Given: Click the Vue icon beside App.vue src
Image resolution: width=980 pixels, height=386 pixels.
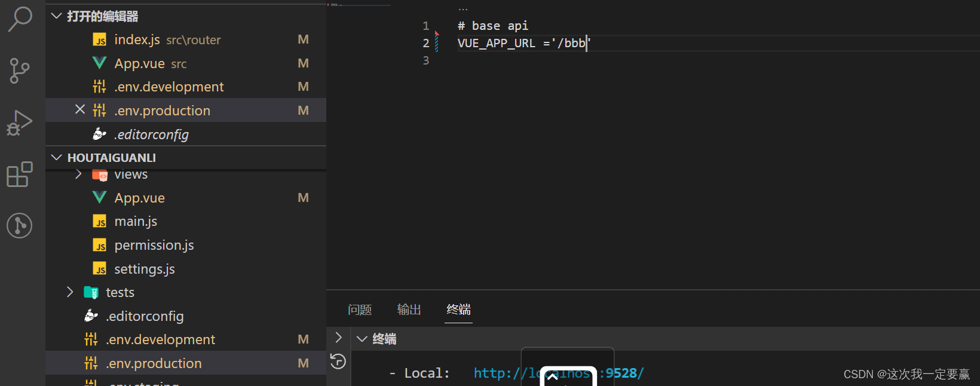Looking at the screenshot, I should 100,63.
